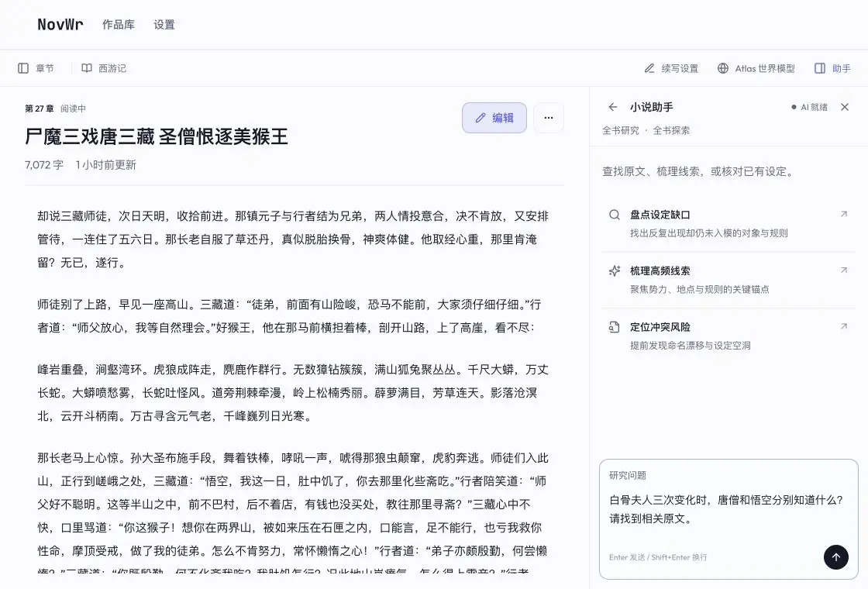Click paragraph starting 却说三藏师徒
The width and height of the screenshot is (868, 589).
coord(293,239)
